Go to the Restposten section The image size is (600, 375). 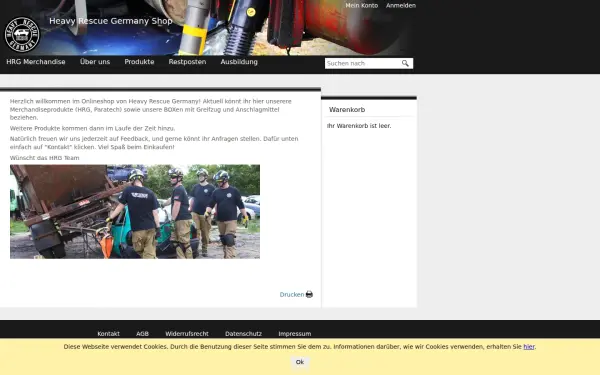(187, 62)
